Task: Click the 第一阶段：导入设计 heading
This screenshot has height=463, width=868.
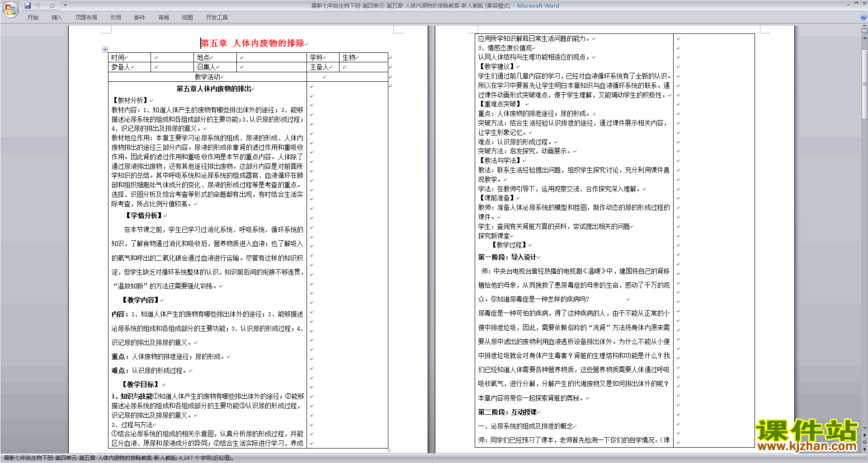Action: [x=507, y=257]
